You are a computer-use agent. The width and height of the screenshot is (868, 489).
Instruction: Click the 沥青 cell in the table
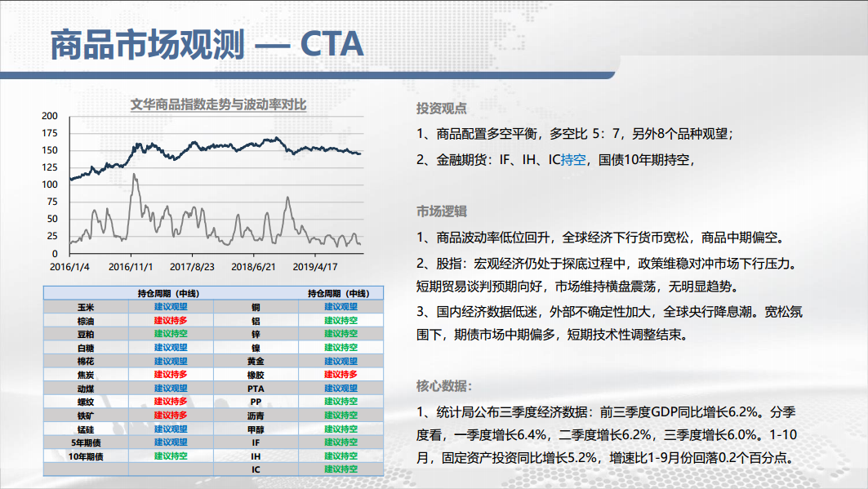point(256,416)
